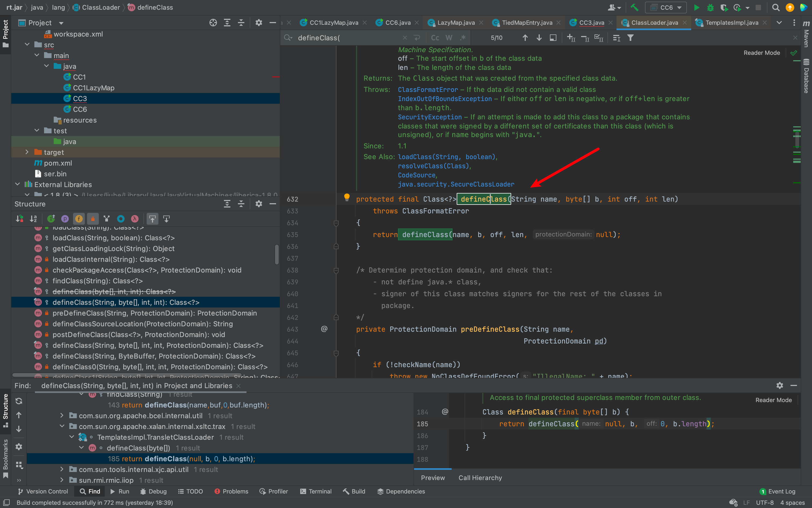Open the Database side panel
This screenshot has height=508, width=812.
(806, 76)
